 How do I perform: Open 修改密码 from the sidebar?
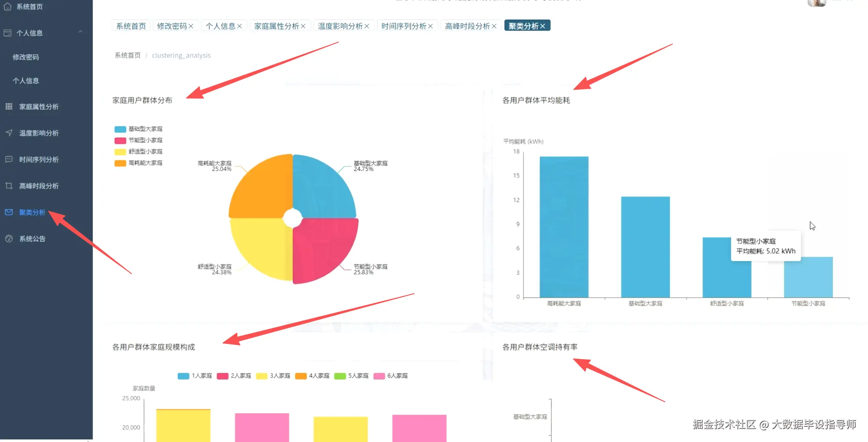[x=25, y=57]
